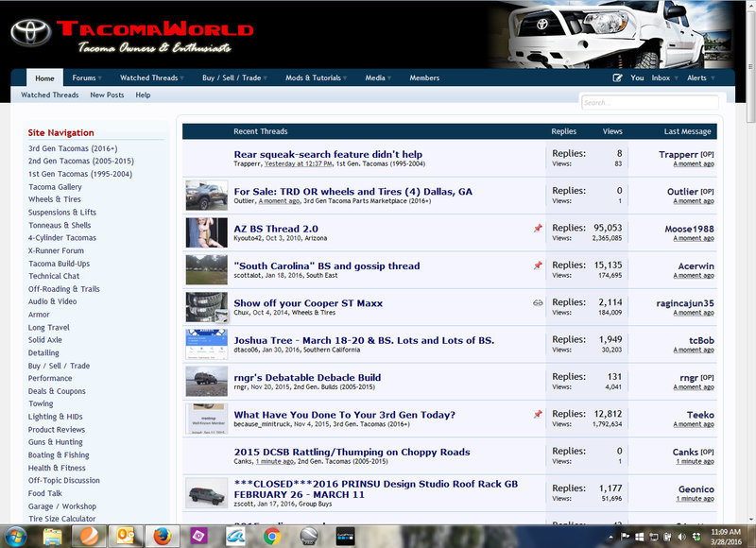The width and height of the screenshot is (756, 548).
Task: Click the pin icon on South Carolina BS thread
Action: (538, 265)
